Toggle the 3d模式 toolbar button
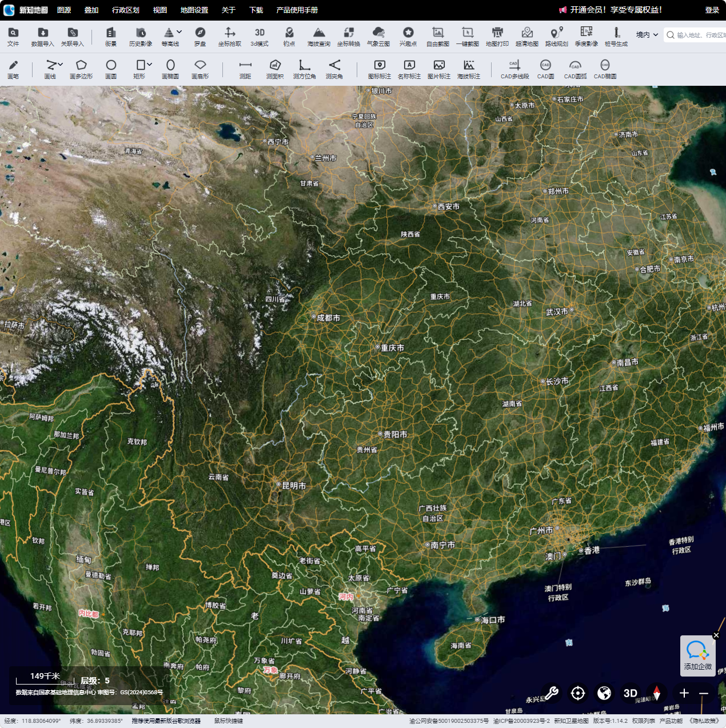The image size is (726, 728). (x=260, y=36)
